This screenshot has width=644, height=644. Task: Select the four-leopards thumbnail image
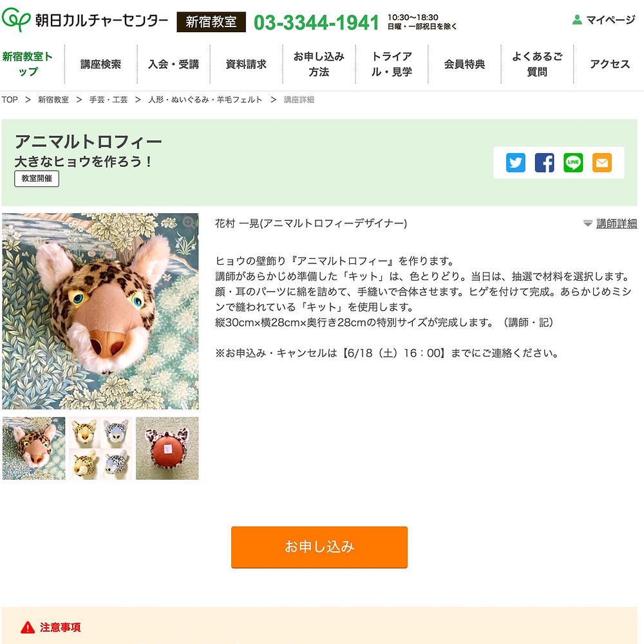coord(100,448)
